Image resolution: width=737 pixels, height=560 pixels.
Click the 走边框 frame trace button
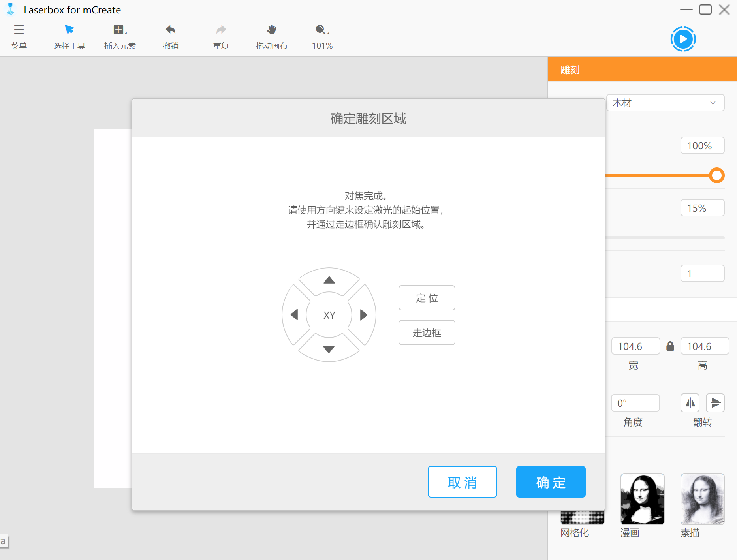427,332
